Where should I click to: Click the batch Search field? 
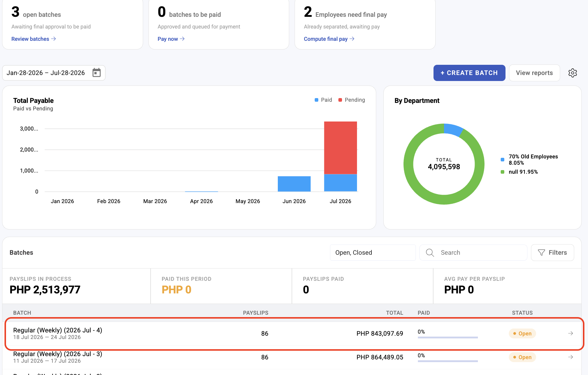coord(473,253)
